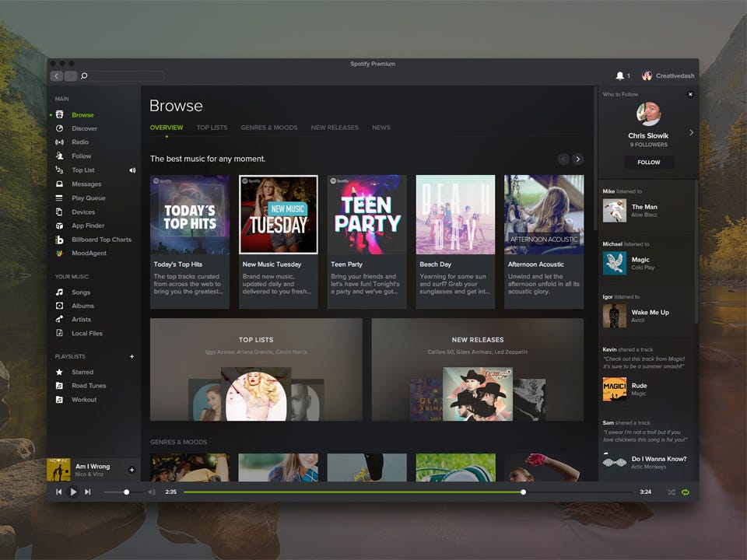747x560 pixels.
Task: Go back with the navigation arrow
Action: (x=56, y=75)
